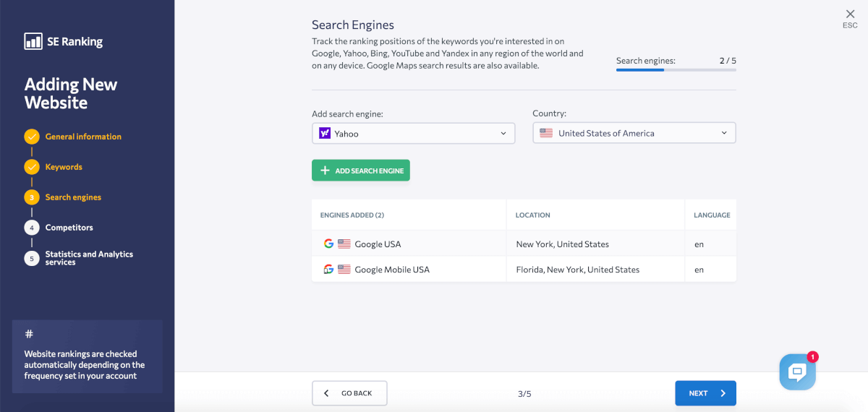Click the checkmark icon beside General information

[x=31, y=137]
